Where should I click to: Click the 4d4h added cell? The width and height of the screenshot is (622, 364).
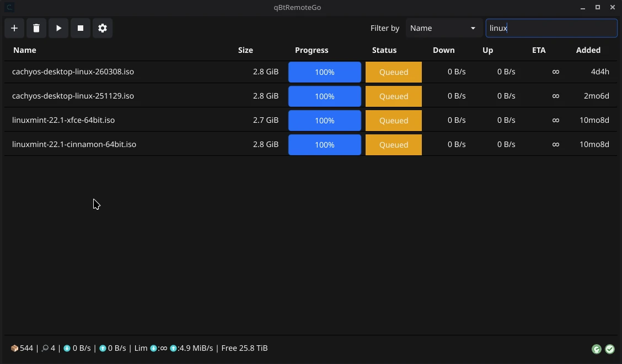(x=600, y=72)
